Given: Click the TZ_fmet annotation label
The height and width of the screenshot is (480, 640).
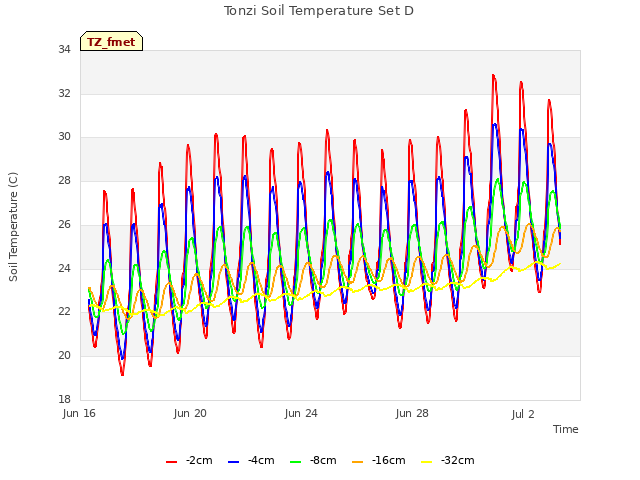Looking at the screenshot, I should (x=111, y=42).
